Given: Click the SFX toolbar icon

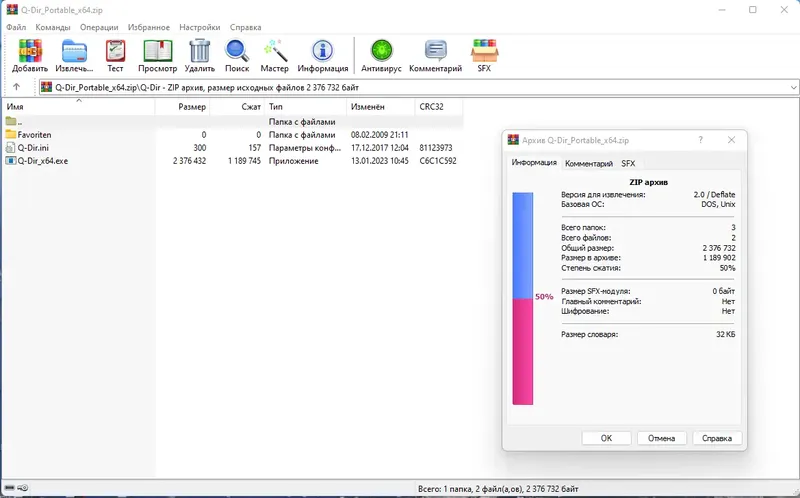Looking at the screenshot, I should pos(484,51).
